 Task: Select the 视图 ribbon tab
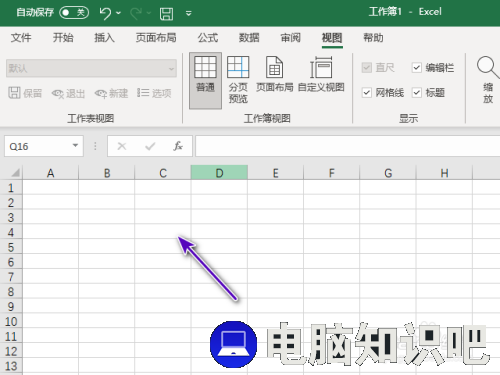point(332,38)
